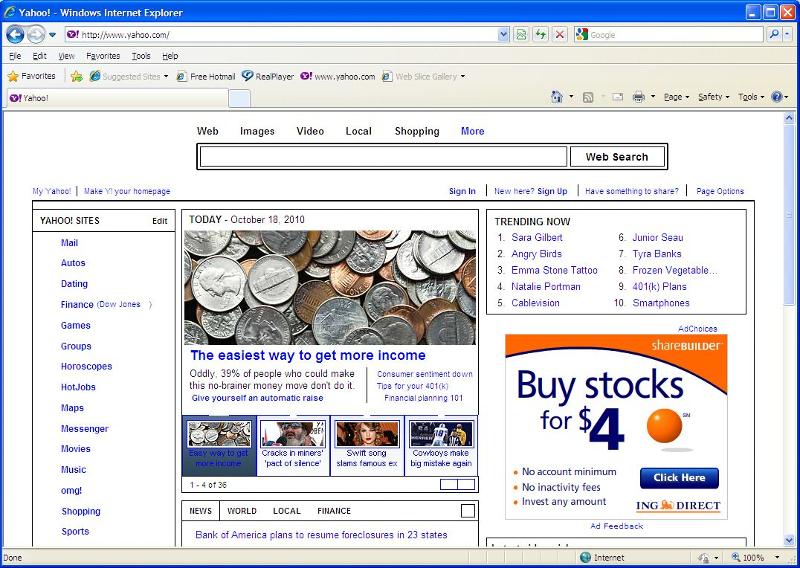Expand Web Slice Gallery dropdown
800x568 pixels.
463,77
